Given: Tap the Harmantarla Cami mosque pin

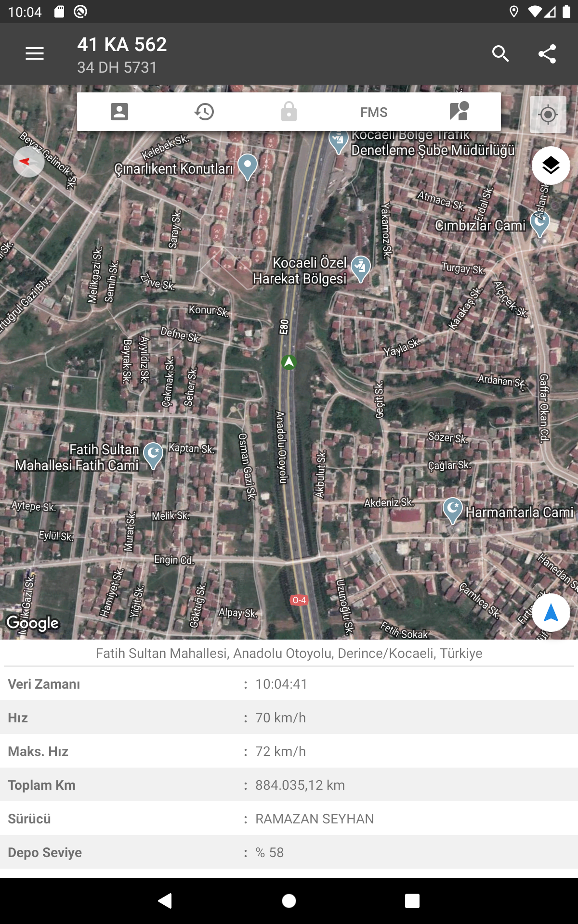Looking at the screenshot, I should point(453,511).
